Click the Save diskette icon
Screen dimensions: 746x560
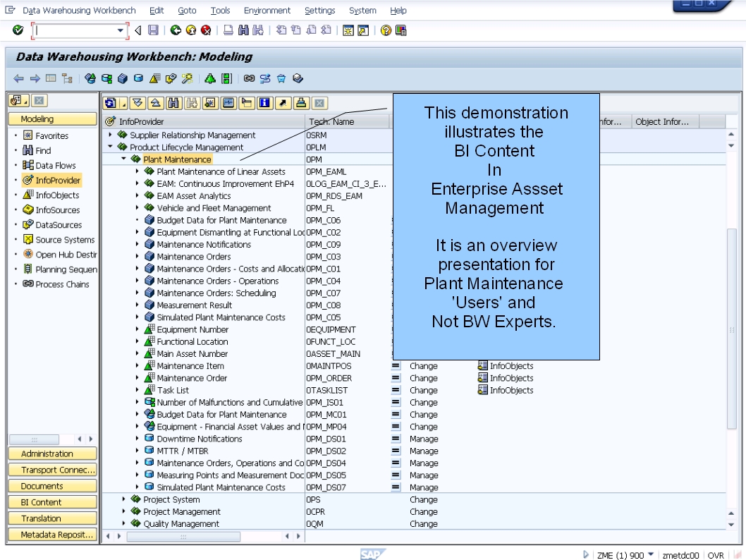tap(153, 30)
